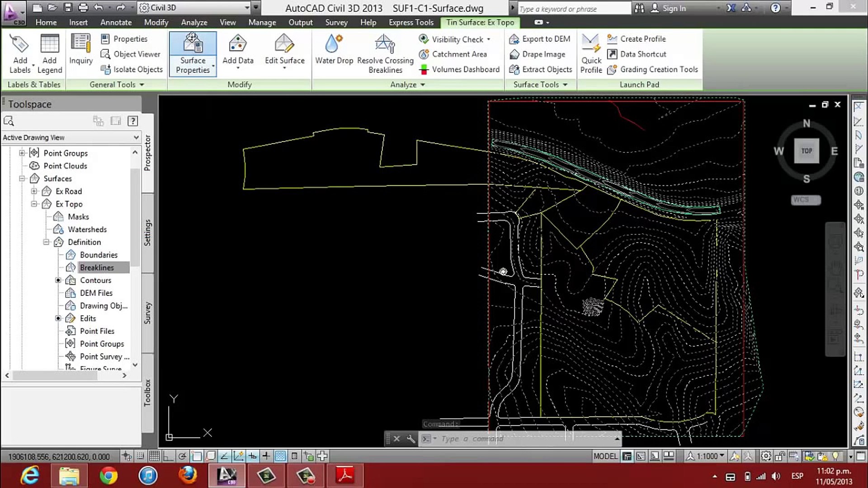Toggle polar tracking in status bar

(182, 456)
